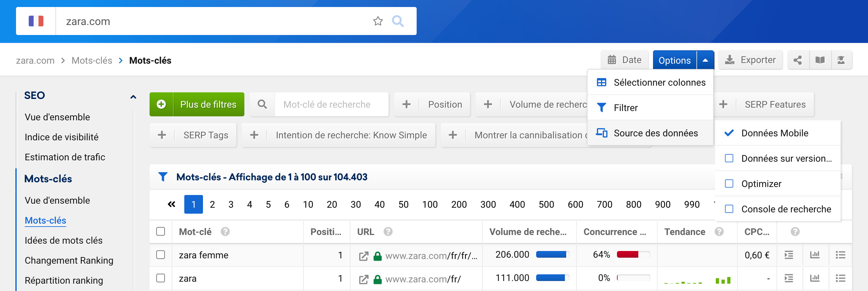This screenshot has height=291, width=868.
Task: Open list icon for zara row
Action: [x=840, y=278]
